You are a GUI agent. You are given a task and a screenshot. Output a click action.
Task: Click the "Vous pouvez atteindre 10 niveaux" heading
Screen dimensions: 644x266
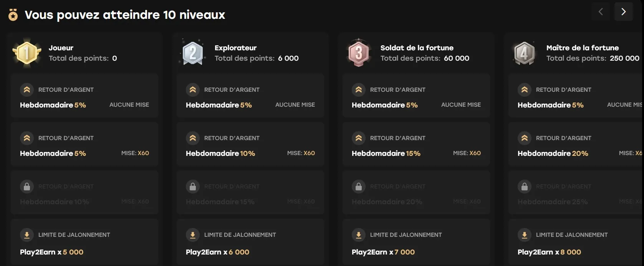[125, 15]
